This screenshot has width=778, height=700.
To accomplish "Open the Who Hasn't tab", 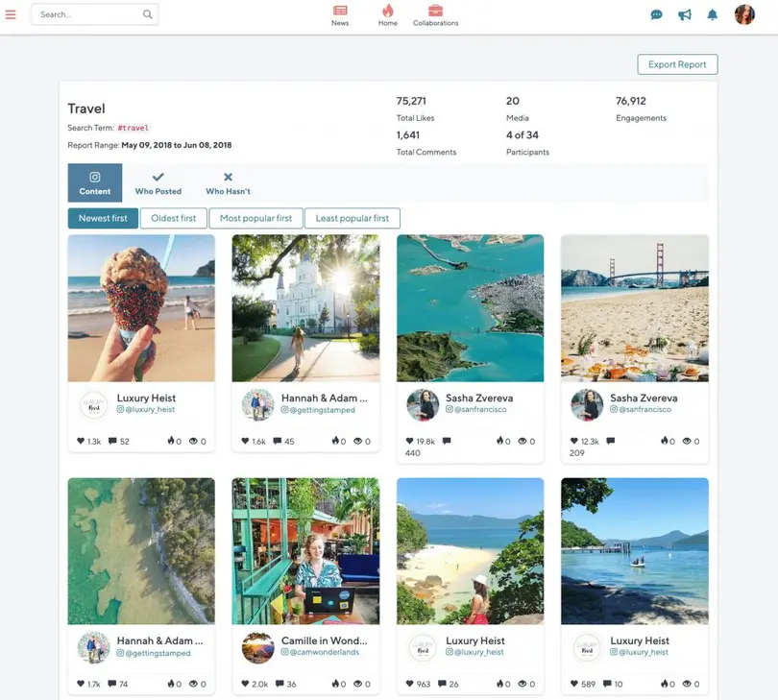I will (228, 182).
